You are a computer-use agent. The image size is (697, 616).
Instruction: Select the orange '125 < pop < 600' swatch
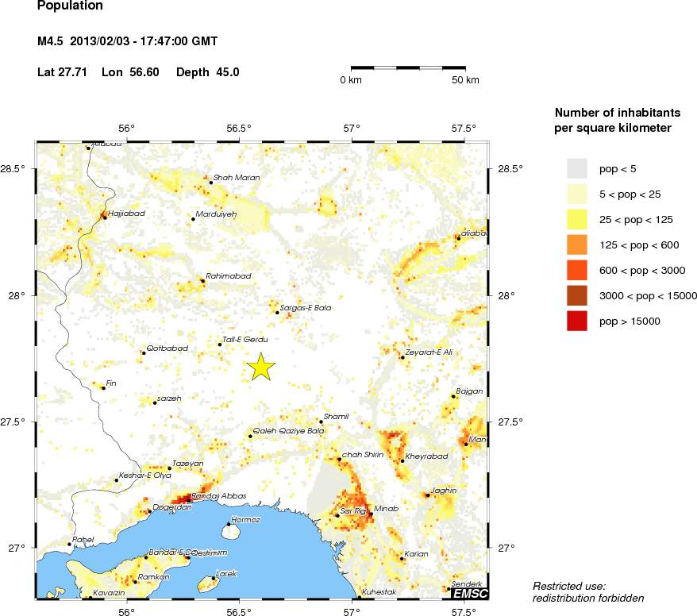[x=577, y=244]
